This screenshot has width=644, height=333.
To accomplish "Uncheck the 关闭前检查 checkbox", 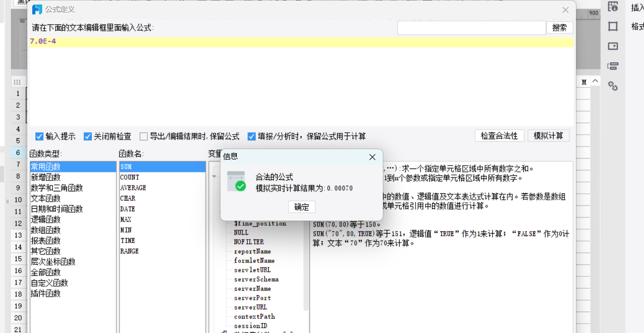I will coord(88,136).
